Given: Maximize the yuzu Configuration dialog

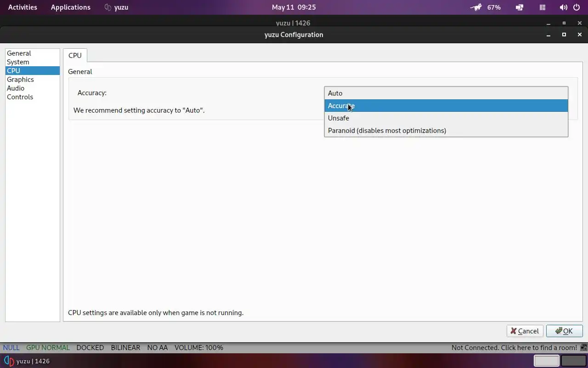Looking at the screenshot, I should 564,34.
